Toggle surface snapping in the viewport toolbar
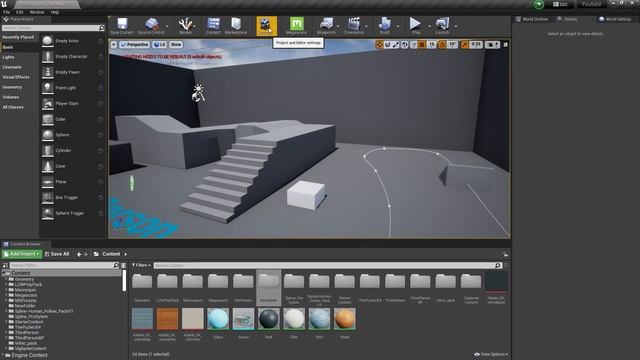The height and width of the screenshot is (360, 640). pyautogui.click(x=413, y=44)
